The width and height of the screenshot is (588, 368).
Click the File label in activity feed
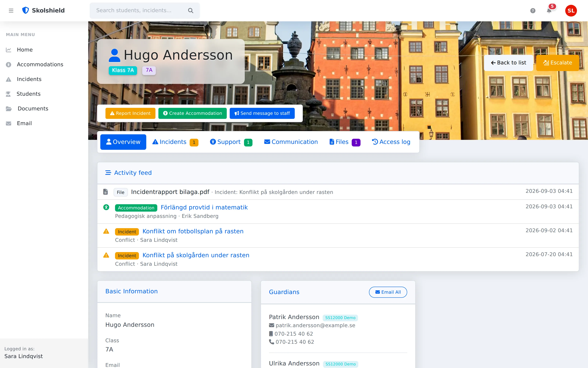point(121,192)
